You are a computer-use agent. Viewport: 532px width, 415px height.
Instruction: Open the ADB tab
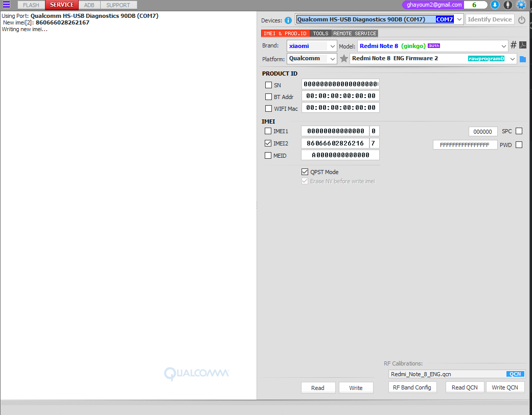coord(89,5)
